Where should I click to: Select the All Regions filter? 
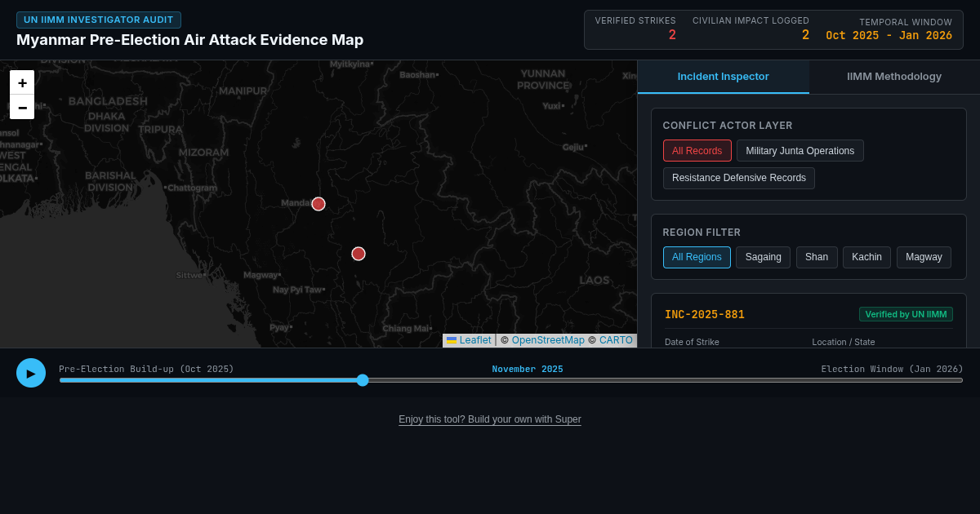click(x=697, y=257)
